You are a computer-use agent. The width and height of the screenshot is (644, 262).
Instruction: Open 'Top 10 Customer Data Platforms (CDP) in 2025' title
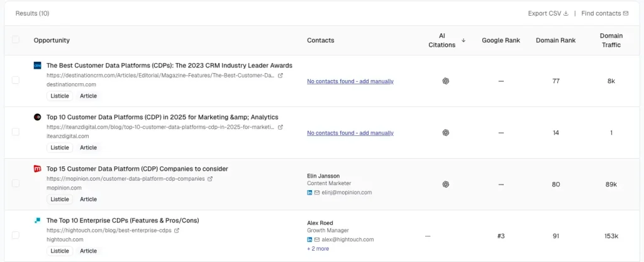point(162,117)
